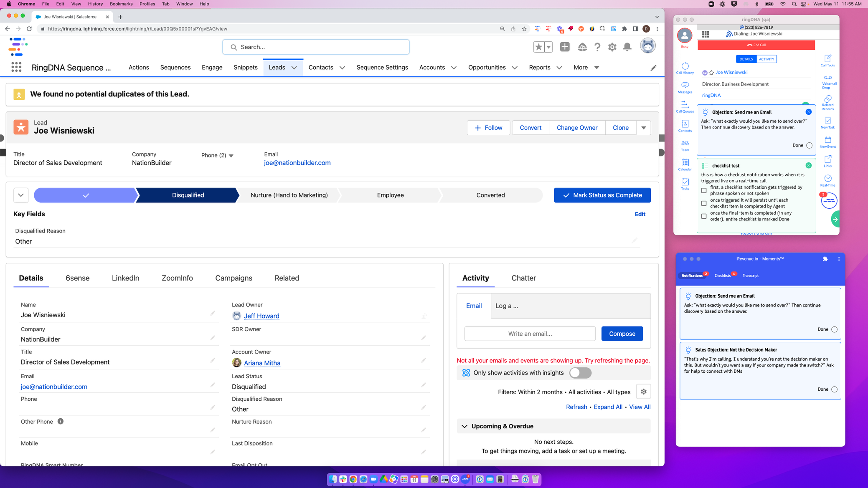Open Salesforce Setup gear icon

(x=612, y=47)
